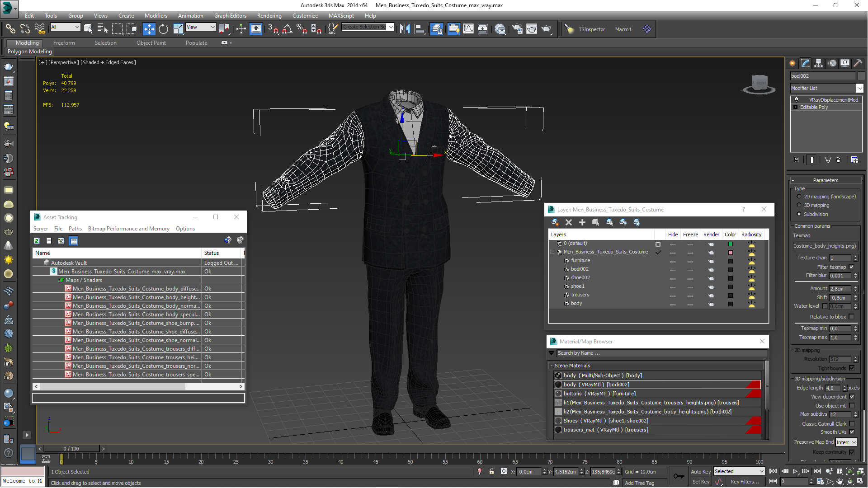Toggle Tight bounds checkbox

click(852, 368)
